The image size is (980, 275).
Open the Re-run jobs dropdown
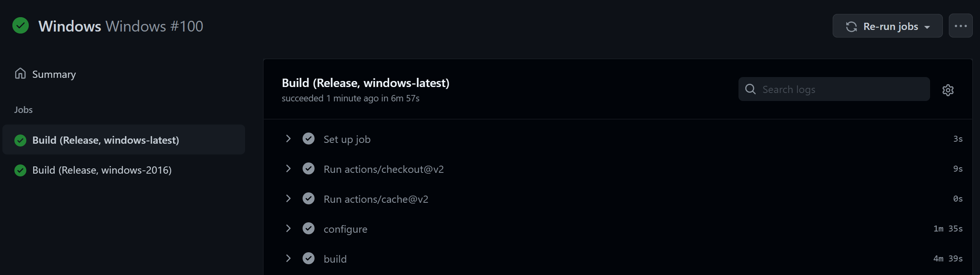887,26
